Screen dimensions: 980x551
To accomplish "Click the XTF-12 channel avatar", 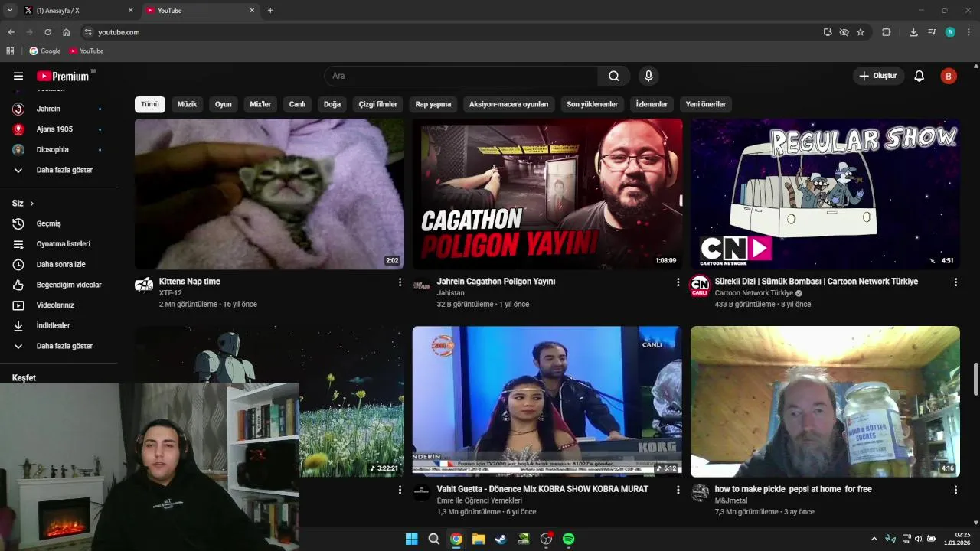I will (x=144, y=285).
